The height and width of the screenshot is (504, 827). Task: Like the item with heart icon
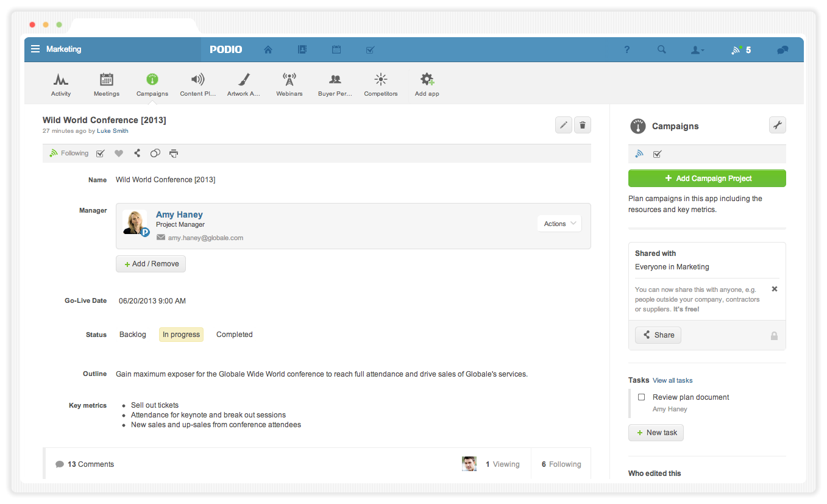point(119,154)
